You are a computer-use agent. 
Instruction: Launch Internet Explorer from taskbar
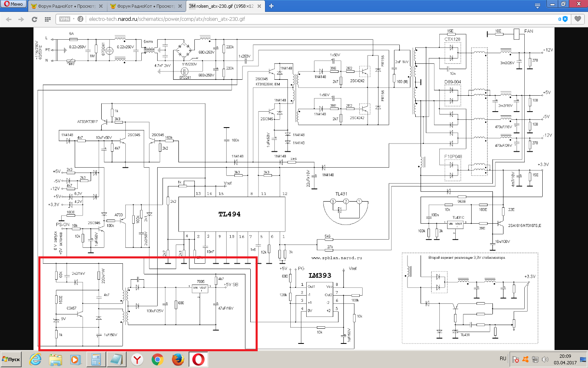click(x=36, y=359)
